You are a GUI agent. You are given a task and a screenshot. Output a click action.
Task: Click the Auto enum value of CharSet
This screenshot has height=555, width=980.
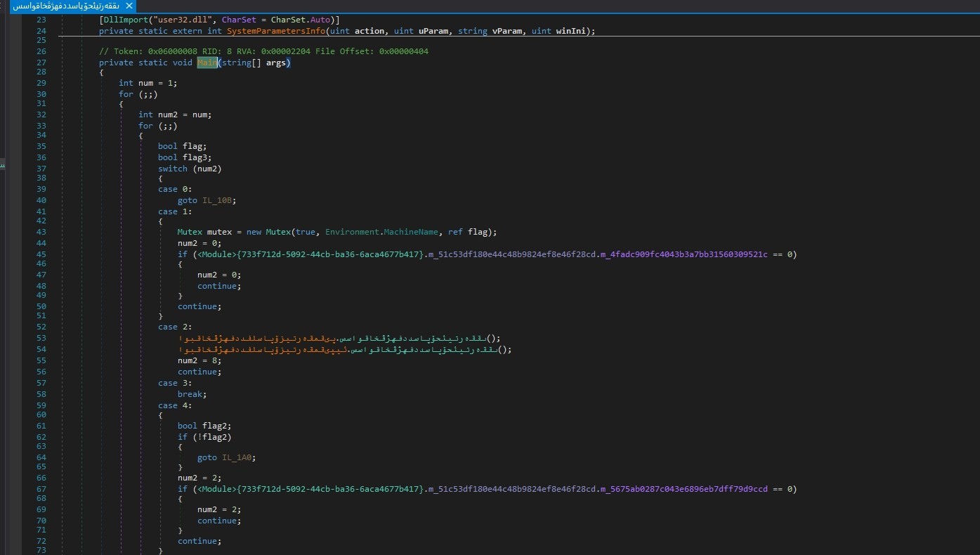tap(320, 20)
